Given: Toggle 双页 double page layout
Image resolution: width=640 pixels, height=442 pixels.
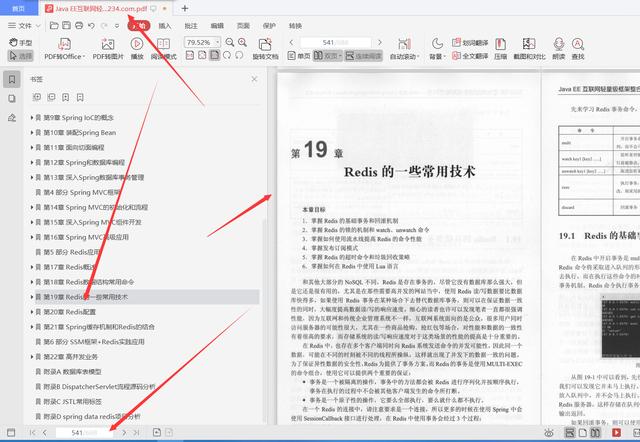Looking at the screenshot, I should point(327,56).
